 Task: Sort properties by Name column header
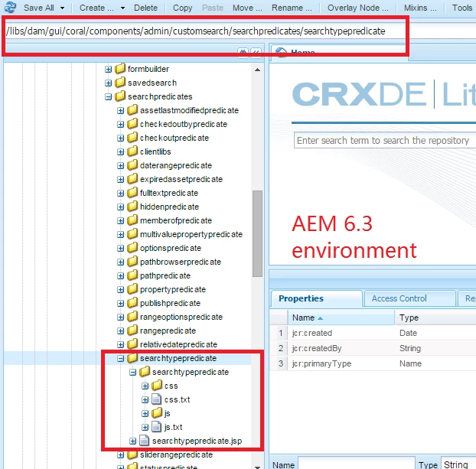(x=341, y=318)
